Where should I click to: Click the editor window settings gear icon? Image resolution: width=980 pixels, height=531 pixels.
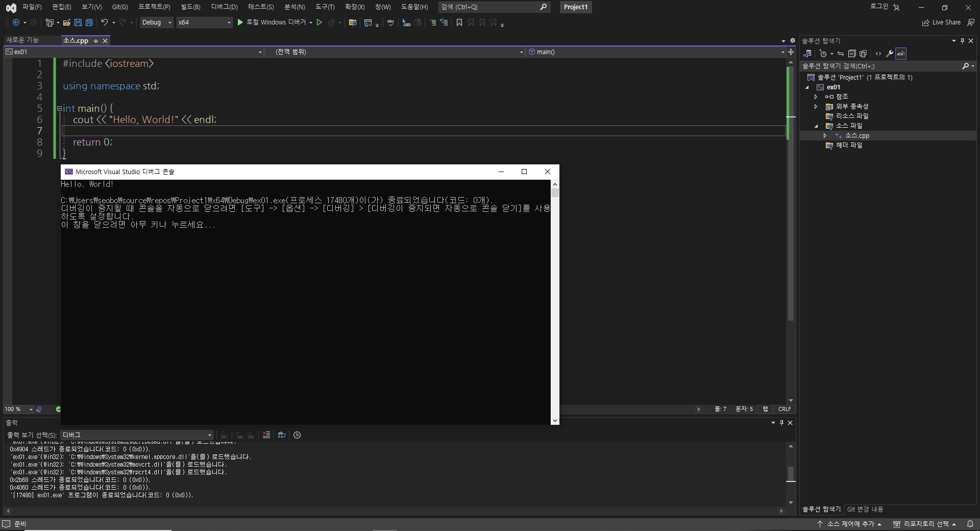coord(793,40)
